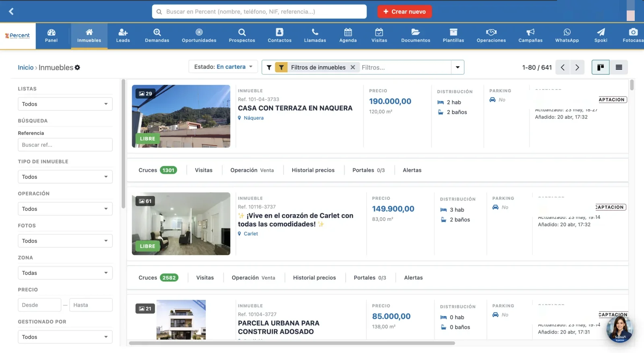Remove the Filtros de inmuebles filter
The height and width of the screenshot is (353, 644).
pyautogui.click(x=353, y=67)
